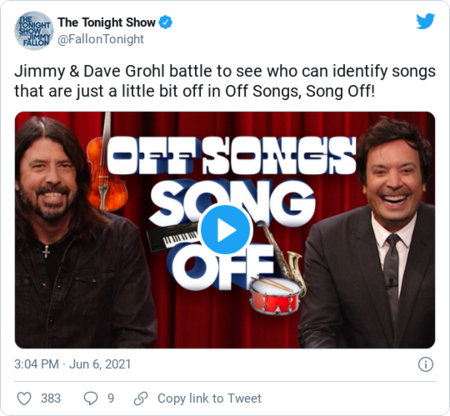The image size is (450, 416).
Task: Visit the @FallonTonight handle
Action: (x=101, y=39)
